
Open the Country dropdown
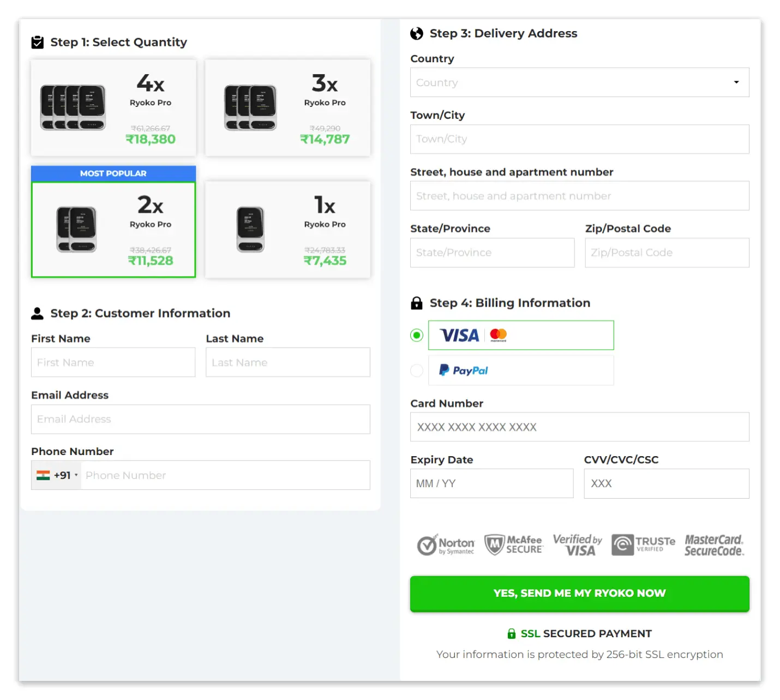579,82
